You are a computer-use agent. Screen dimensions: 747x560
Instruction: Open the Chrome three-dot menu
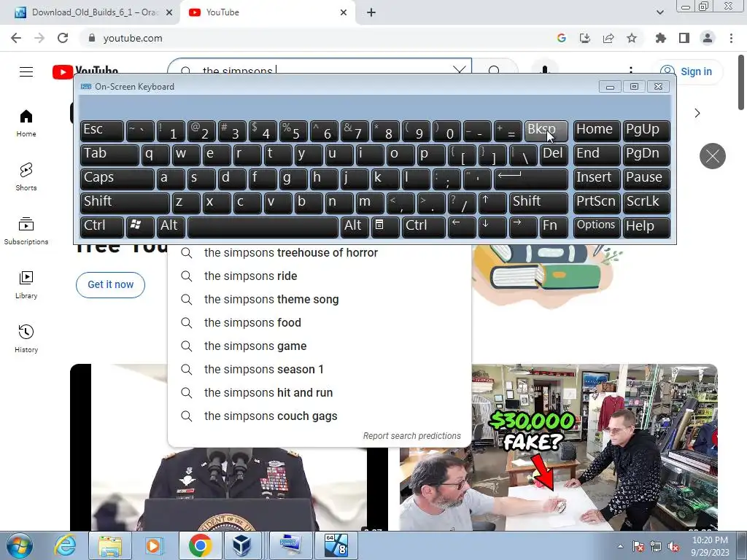pos(731,38)
